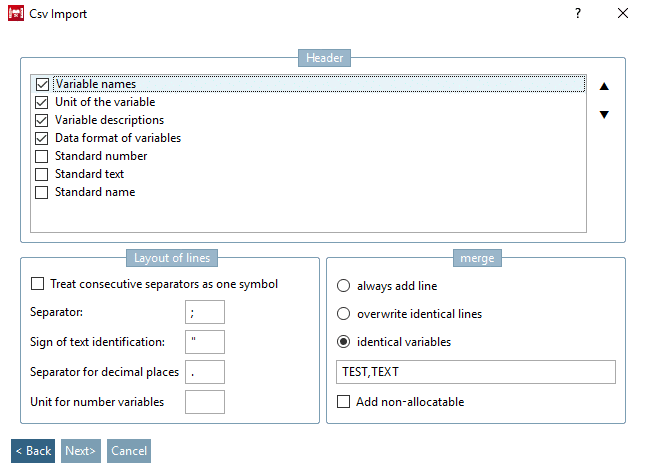This screenshot has height=473, width=645.
Task: Click the help question mark button
Action: pos(578,14)
